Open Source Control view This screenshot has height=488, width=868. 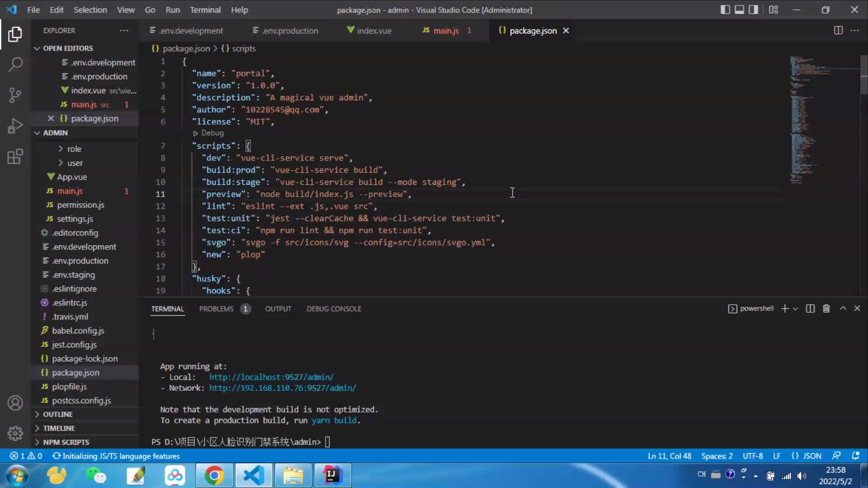pos(15,95)
